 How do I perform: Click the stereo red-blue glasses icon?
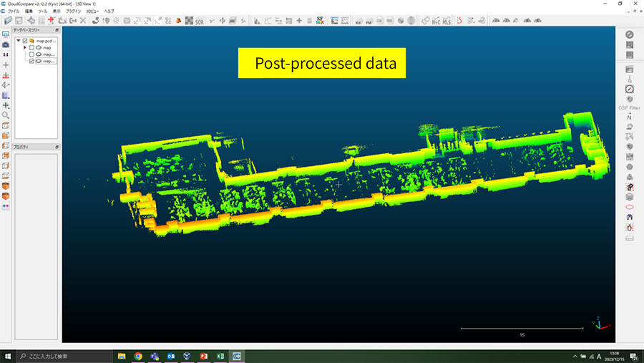(6, 206)
